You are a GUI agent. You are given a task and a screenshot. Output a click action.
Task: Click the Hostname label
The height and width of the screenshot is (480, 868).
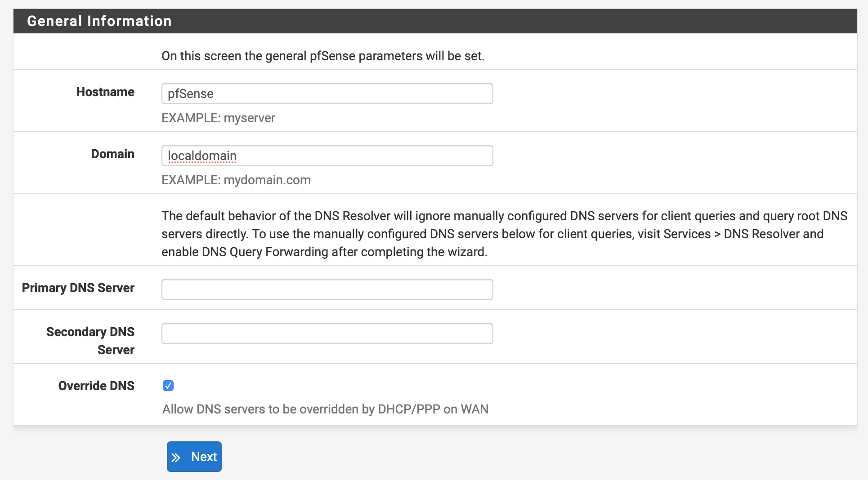point(105,92)
